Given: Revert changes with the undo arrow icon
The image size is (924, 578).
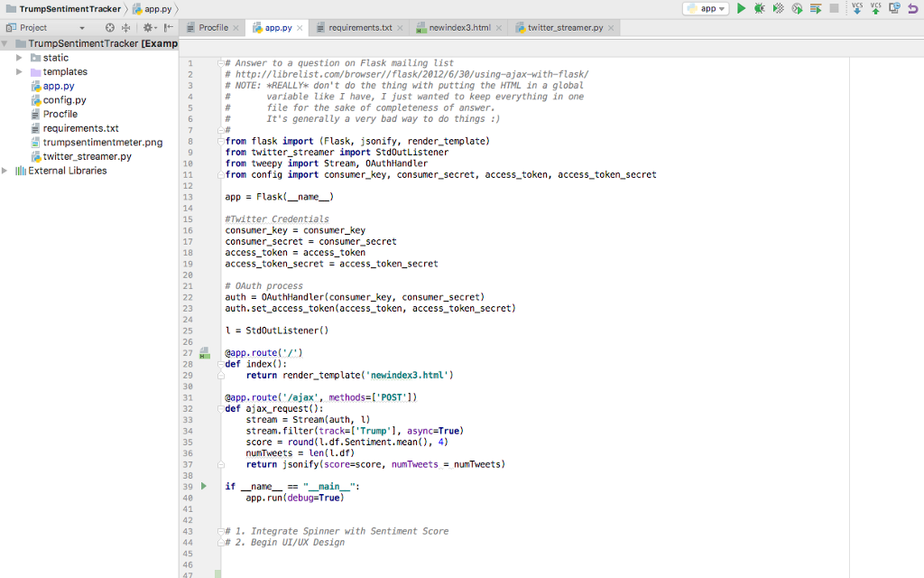Looking at the screenshot, I should (911, 8).
